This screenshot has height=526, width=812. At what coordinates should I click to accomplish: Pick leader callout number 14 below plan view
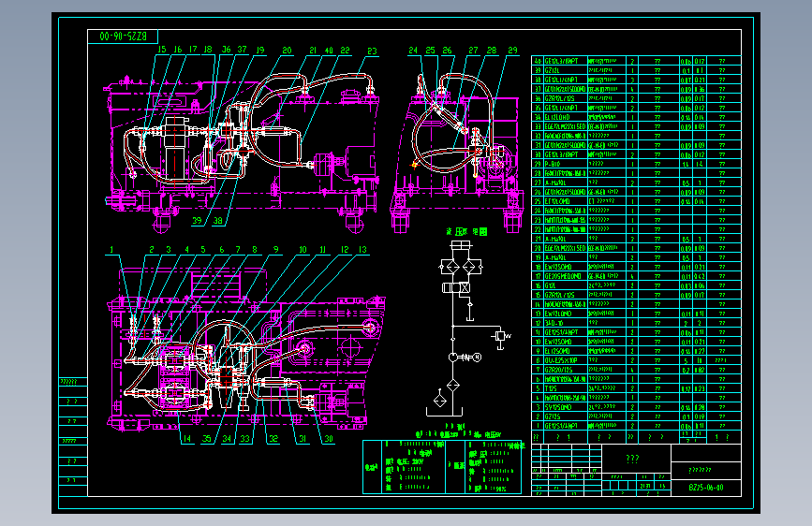187,439
